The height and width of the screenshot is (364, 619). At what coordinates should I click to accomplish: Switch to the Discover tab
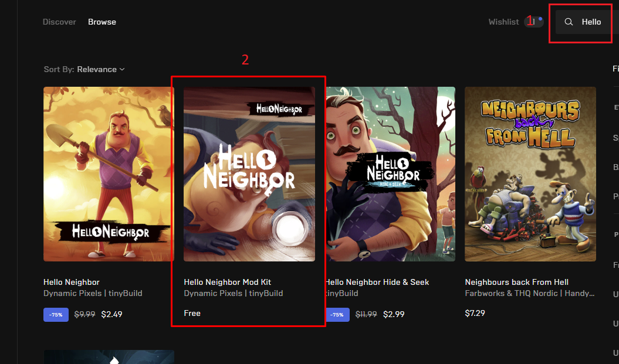pyautogui.click(x=59, y=22)
